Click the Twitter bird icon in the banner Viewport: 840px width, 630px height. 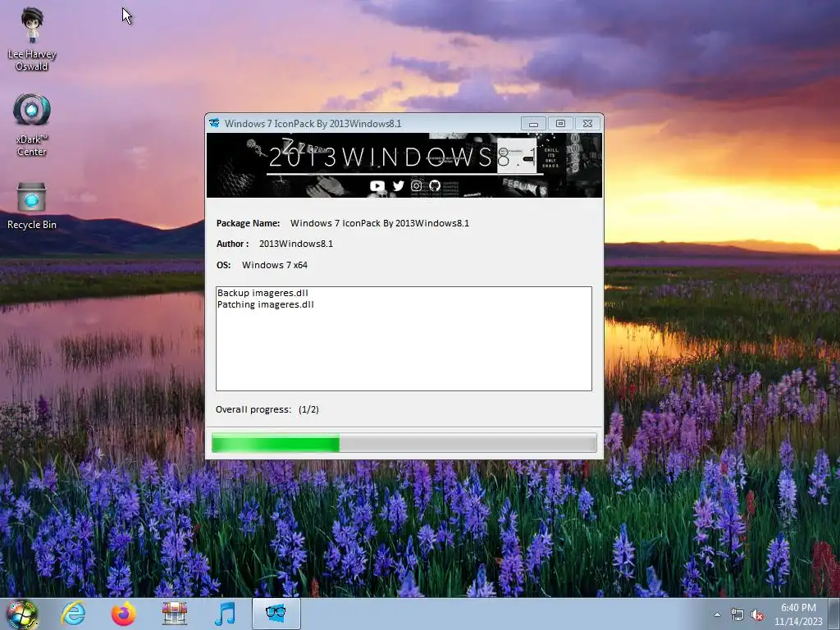[x=398, y=186]
